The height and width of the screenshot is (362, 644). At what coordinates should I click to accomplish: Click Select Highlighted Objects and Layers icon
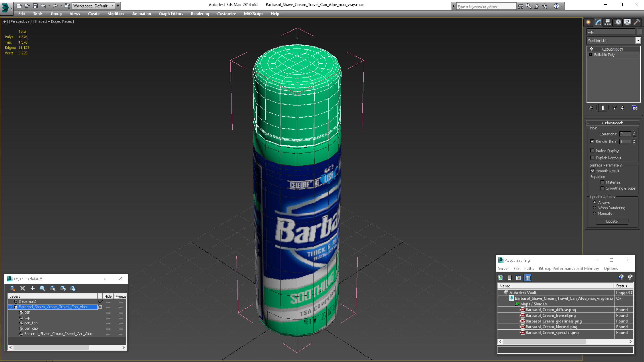pyautogui.click(x=42, y=288)
